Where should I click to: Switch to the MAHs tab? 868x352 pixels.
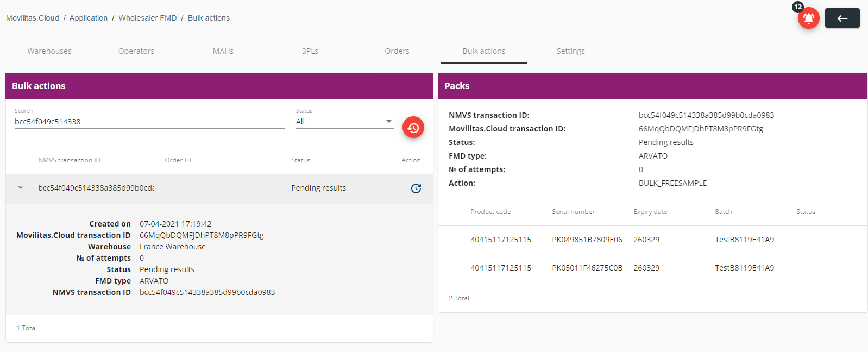pyautogui.click(x=223, y=51)
